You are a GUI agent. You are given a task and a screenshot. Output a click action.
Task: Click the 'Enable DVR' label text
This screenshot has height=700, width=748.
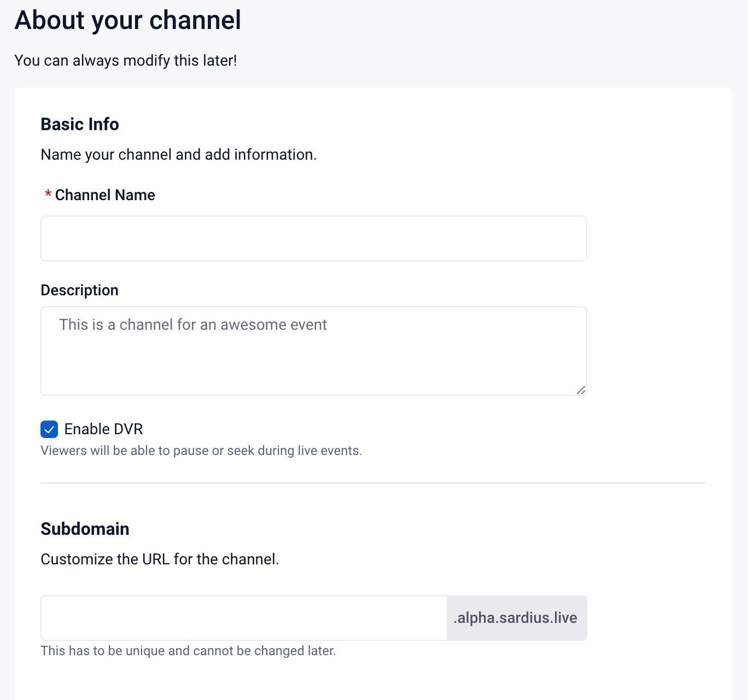[103, 429]
